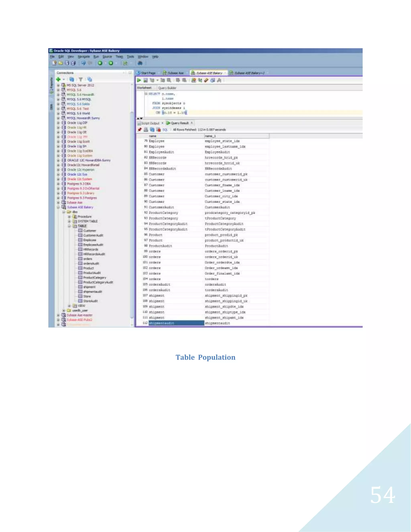The width and height of the screenshot is (411, 532).
Task: Expand the VIEW folder in tree
Action: pyautogui.click(x=69, y=306)
